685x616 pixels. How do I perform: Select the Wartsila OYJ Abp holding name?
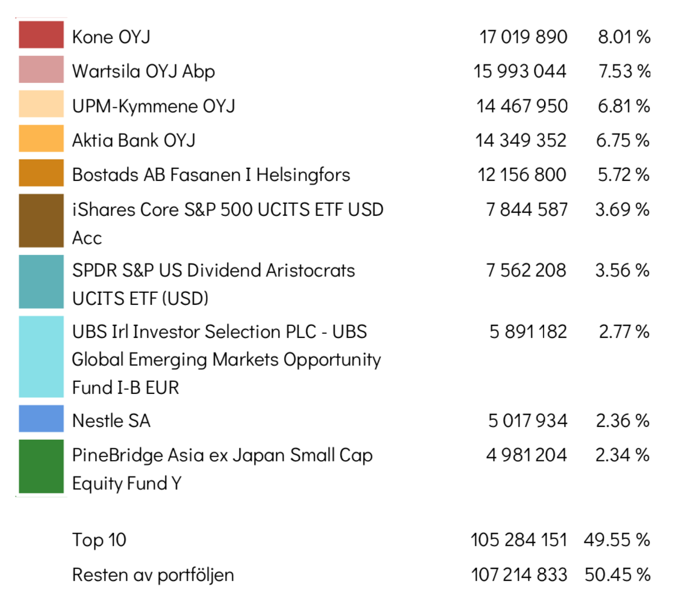[x=144, y=72]
